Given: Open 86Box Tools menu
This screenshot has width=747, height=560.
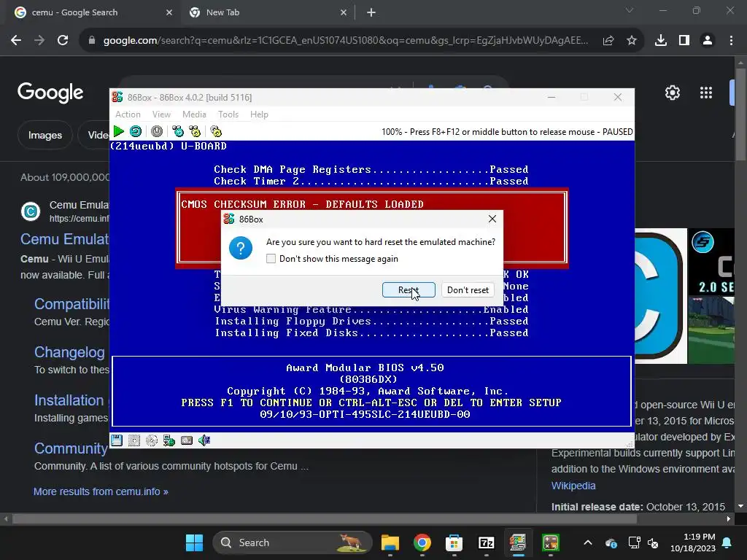Looking at the screenshot, I should [x=228, y=114].
